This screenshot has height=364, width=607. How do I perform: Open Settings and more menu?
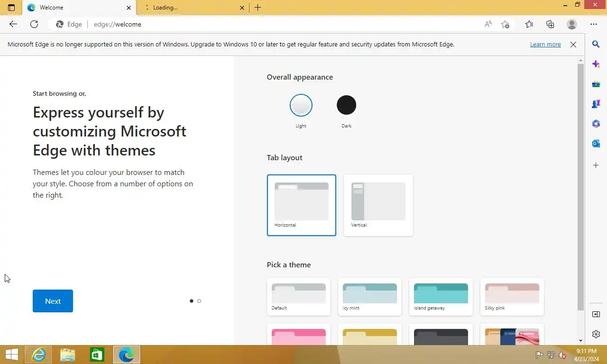[x=594, y=24]
